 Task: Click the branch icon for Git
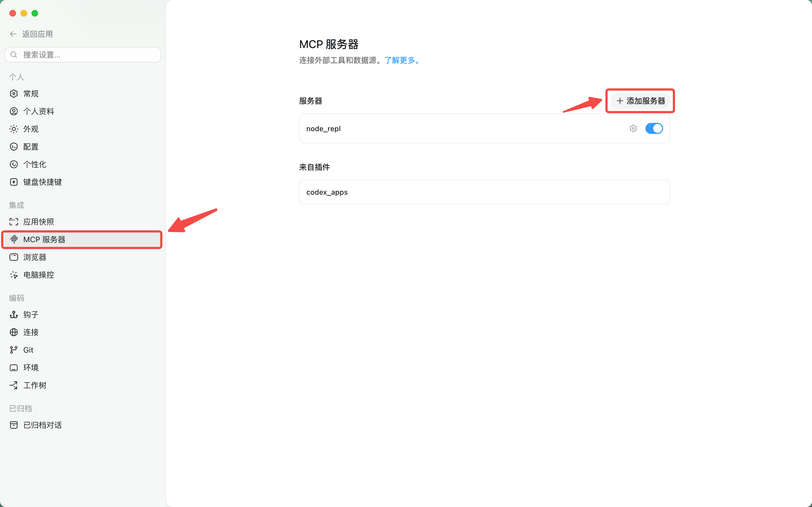[14, 350]
